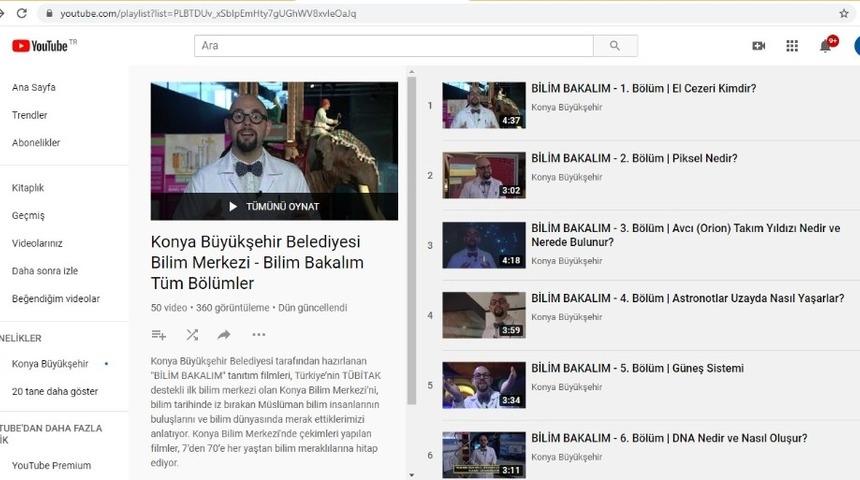Open title 6. Bölüm DNA Nedir
The image size is (860, 480).
(669, 438)
